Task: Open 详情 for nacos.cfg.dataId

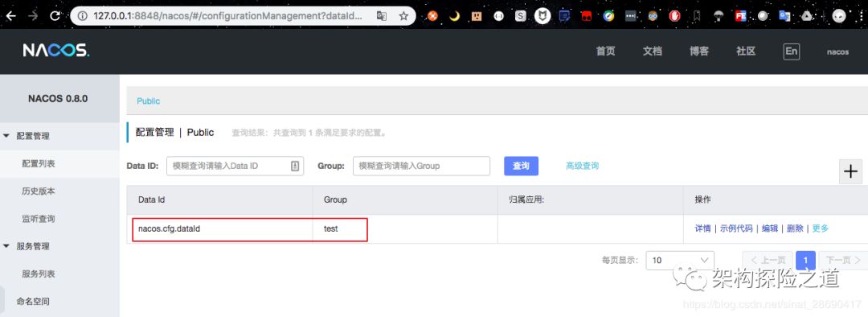Action: coord(702,228)
